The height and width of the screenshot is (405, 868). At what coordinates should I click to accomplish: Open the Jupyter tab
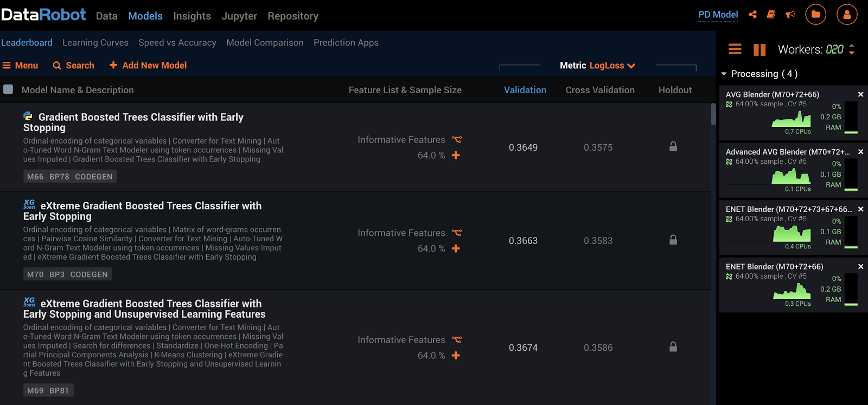pos(239,16)
